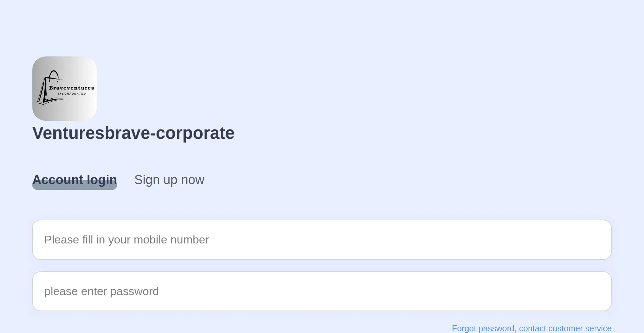
Task: Switch to the Account login tab
Action: coord(74,180)
